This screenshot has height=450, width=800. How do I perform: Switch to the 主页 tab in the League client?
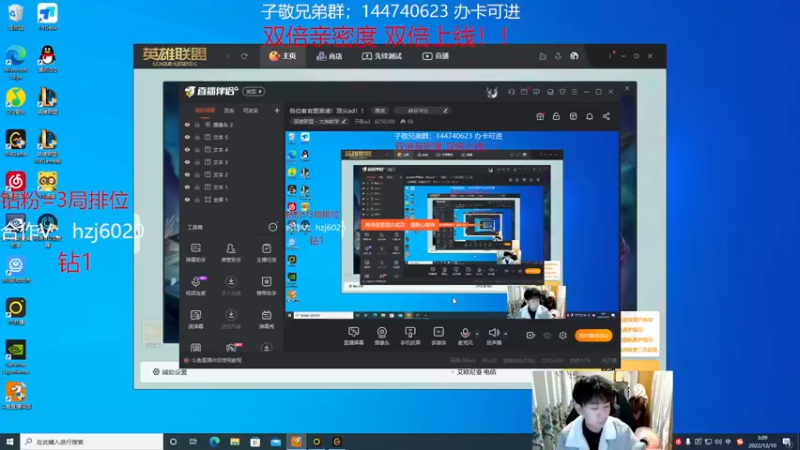283,56
